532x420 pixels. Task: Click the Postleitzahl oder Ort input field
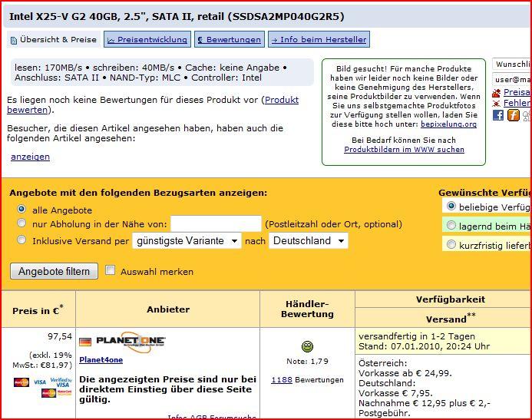pos(216,224)
